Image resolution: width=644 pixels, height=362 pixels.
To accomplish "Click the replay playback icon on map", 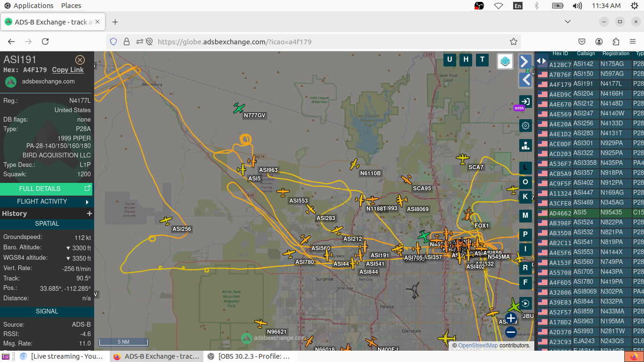I will point(526,303).
